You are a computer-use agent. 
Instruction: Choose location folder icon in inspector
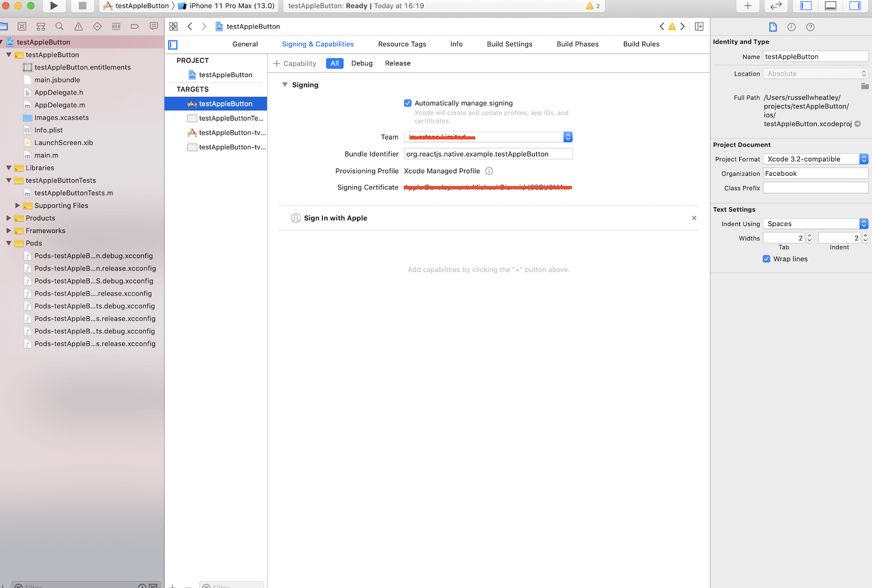click(x=865, y=87)
